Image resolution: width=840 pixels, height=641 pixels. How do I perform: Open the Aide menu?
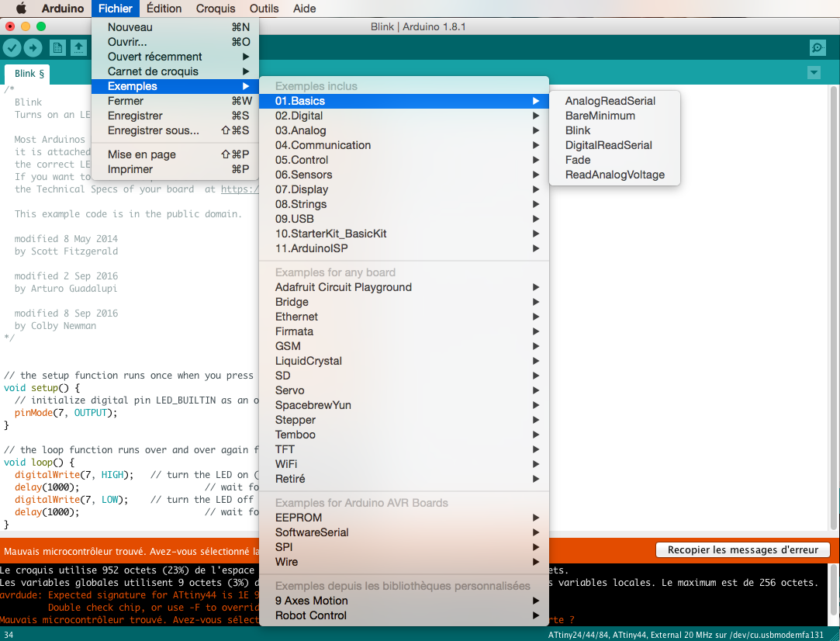point(304,8)
